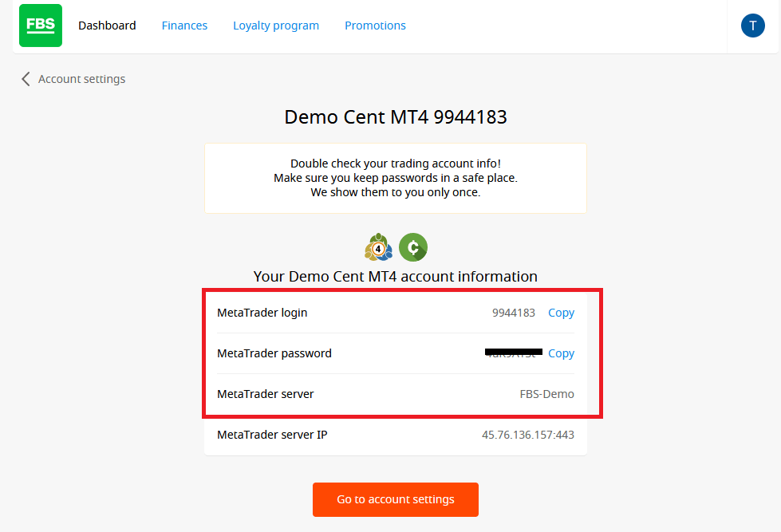Copy the MetaTrader login number
The width and height of the screenshot is (781, 532).
pos(561,313)
